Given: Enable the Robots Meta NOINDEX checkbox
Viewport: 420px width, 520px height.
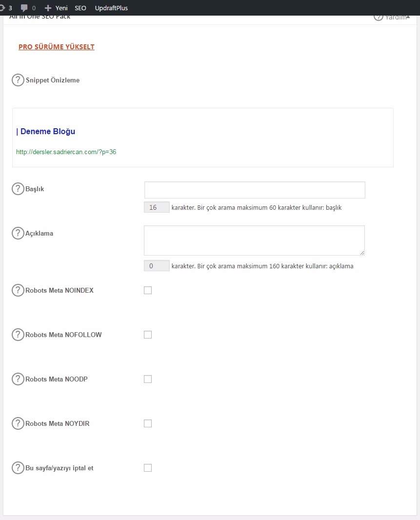Looking at the screenshot, I should 148,290.
